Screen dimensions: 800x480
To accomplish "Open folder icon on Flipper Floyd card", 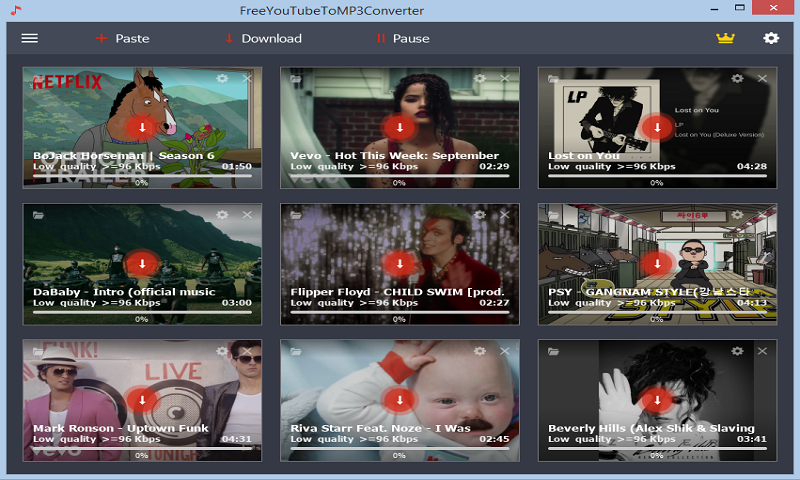I will coord(296,215).
